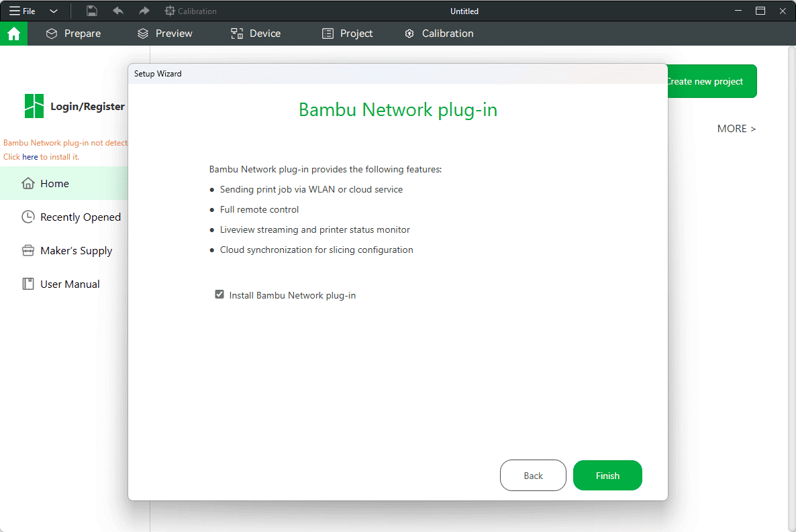Click the Project tab list icon
Image resolution: width=796 pixels, height=532 pixels.
point(328,33)
